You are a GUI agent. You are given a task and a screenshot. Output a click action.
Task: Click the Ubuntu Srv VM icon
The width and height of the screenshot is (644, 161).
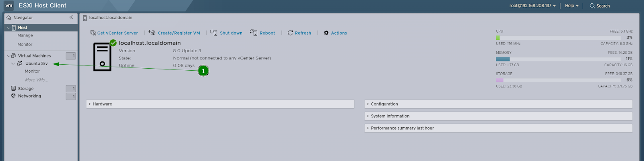20,63
